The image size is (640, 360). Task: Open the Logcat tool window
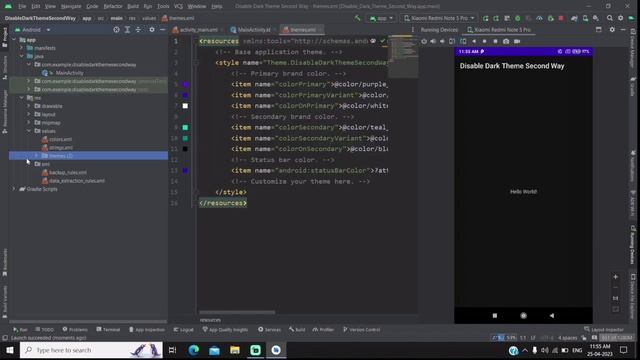[184, 329]
